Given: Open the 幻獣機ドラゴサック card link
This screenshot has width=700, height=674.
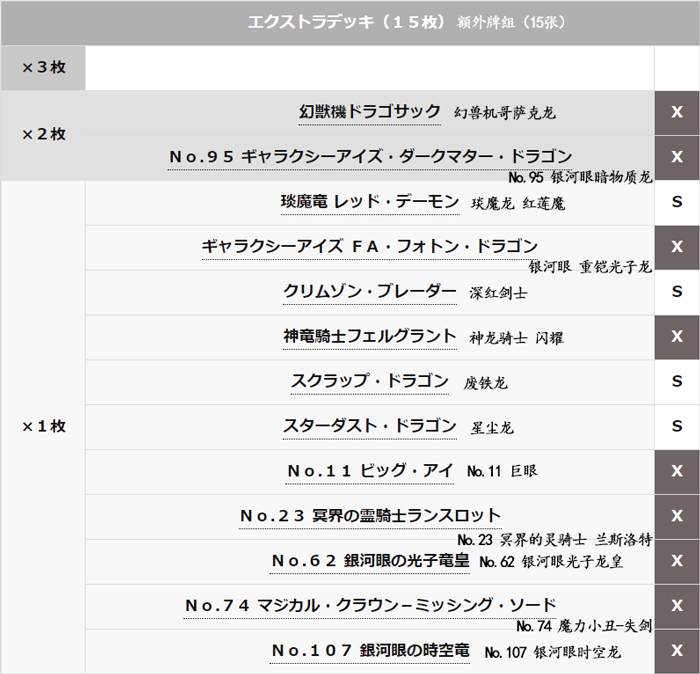Looking at the screenshot, I should (x=370, y=112).
